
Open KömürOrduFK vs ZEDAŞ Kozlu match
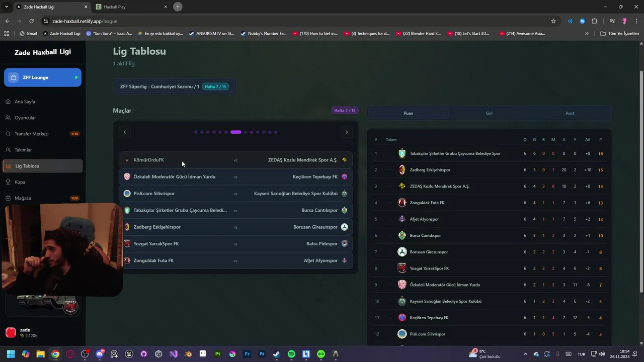click(x=236, y=160)
